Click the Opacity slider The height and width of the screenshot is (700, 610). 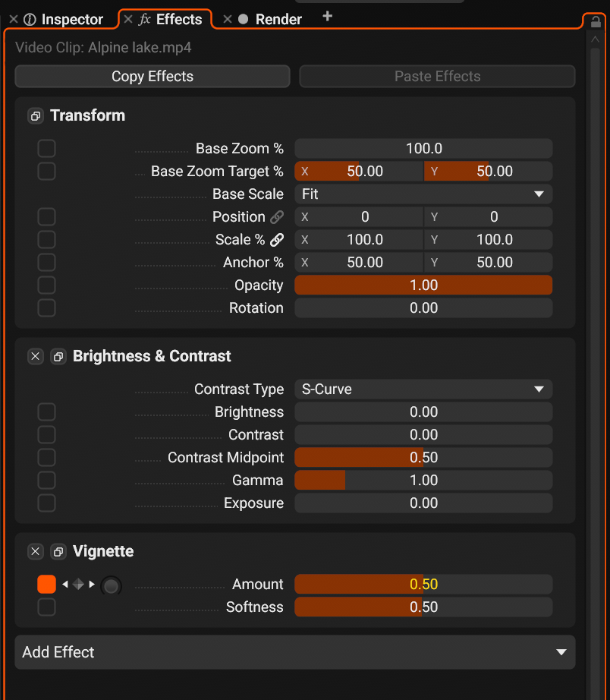(x=423, y=285)
